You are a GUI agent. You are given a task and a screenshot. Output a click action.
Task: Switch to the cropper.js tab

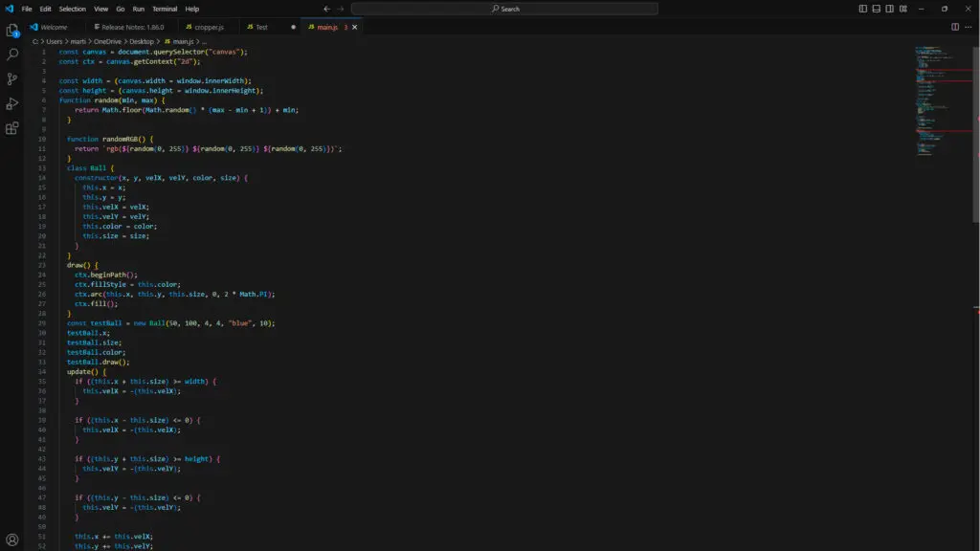coord(209,27)
